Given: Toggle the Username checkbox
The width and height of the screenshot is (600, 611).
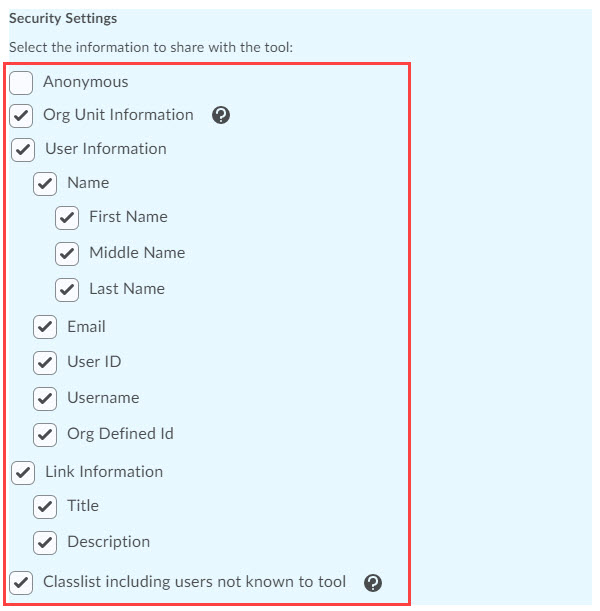Looking at the screenshot, I should pos(45,399).
